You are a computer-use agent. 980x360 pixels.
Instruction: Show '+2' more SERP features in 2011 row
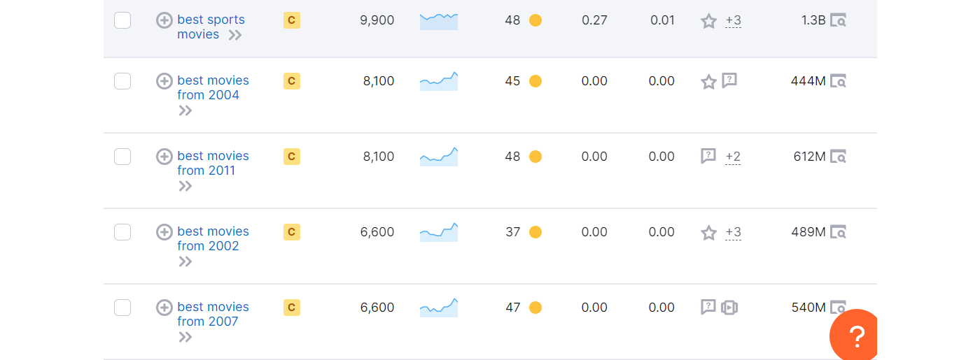(733, 157)
